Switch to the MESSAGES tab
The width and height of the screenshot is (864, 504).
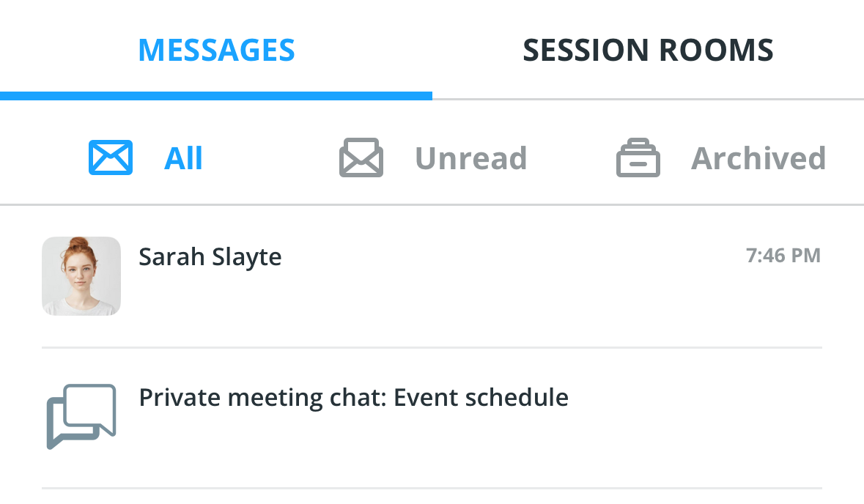(216, 51)
